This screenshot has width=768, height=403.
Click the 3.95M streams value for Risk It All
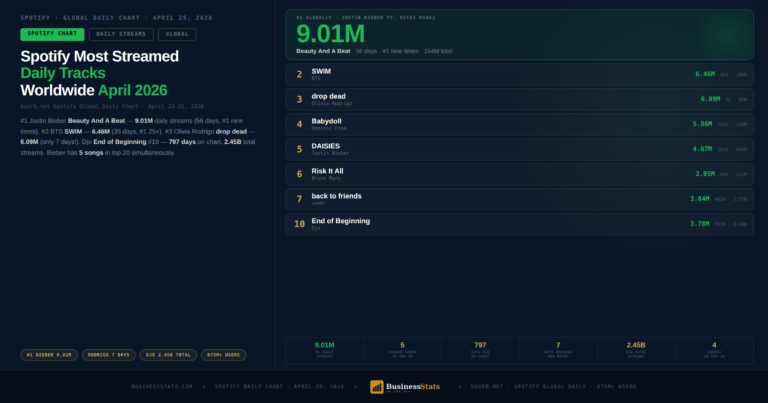tap(705, 174)
